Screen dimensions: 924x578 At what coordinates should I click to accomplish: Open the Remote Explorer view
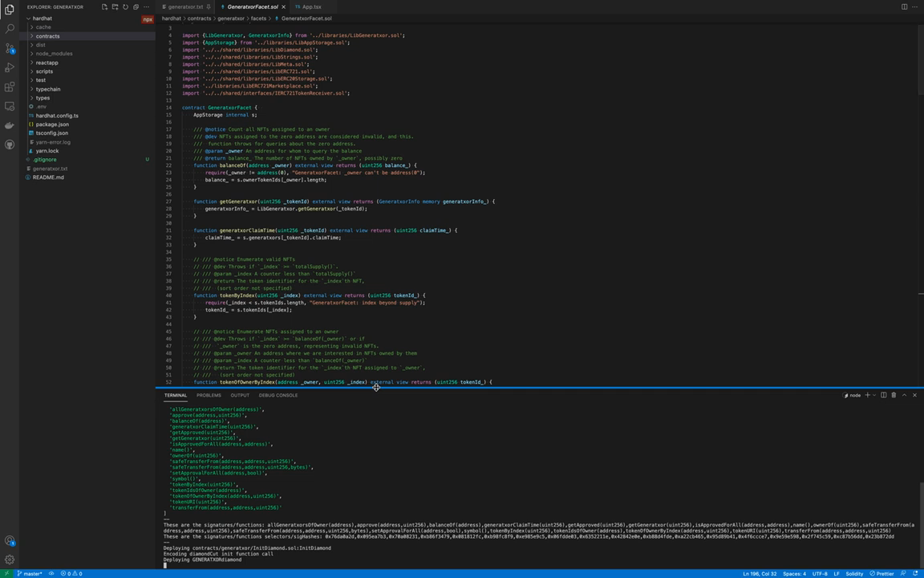10,106
